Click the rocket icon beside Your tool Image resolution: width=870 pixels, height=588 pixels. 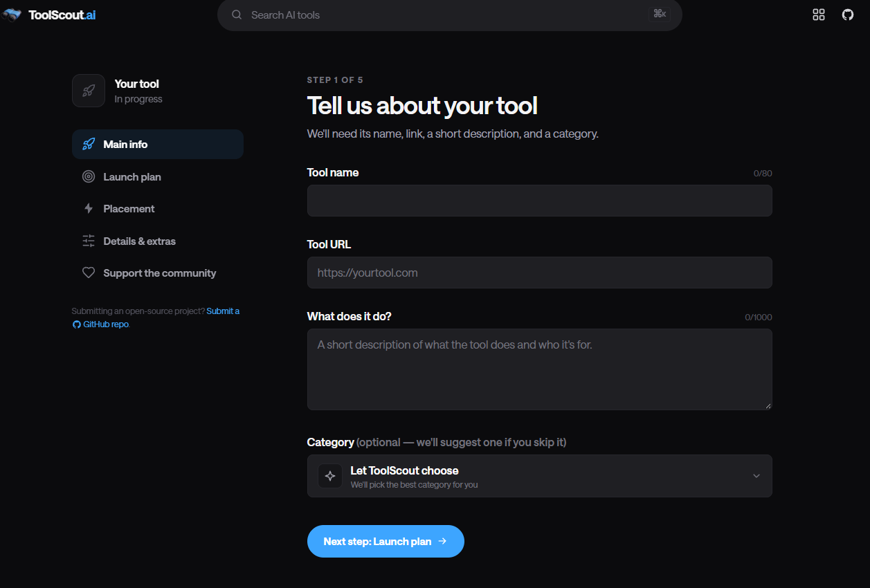89,91
